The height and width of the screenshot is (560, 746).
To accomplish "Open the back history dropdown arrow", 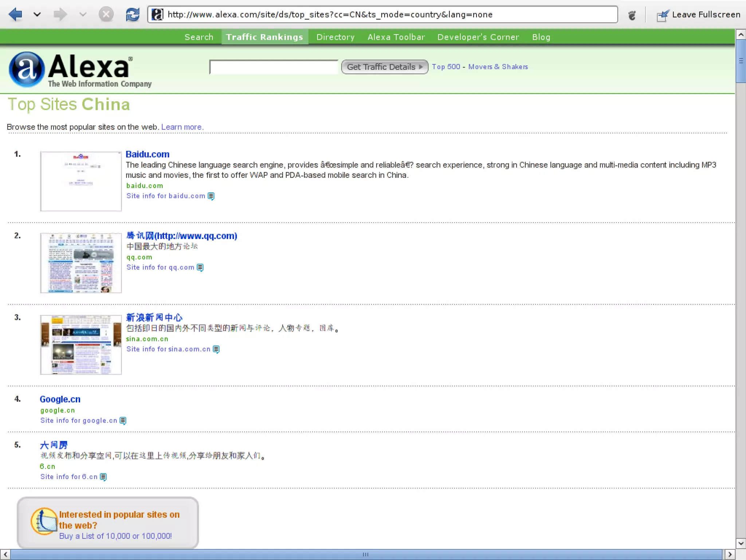I will click(37, 15).
